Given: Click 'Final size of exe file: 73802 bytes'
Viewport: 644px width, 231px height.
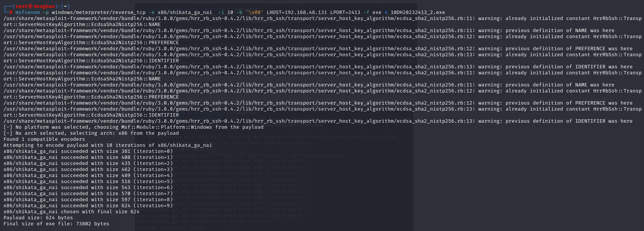Looking at the screenshot, I should [56, 224].
